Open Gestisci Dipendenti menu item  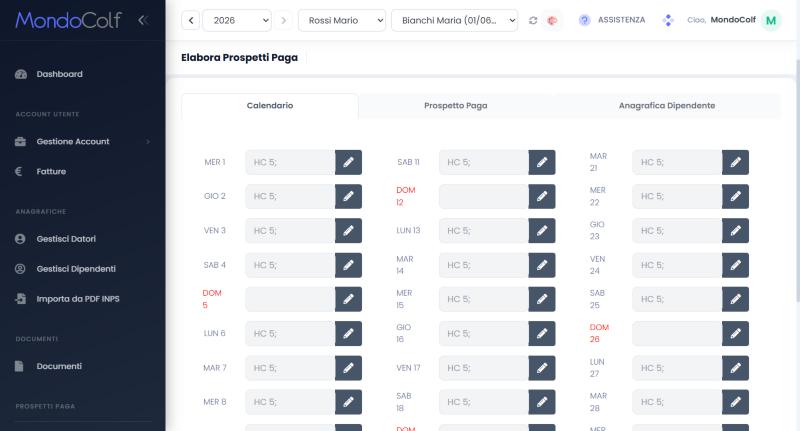click(76, 269)
